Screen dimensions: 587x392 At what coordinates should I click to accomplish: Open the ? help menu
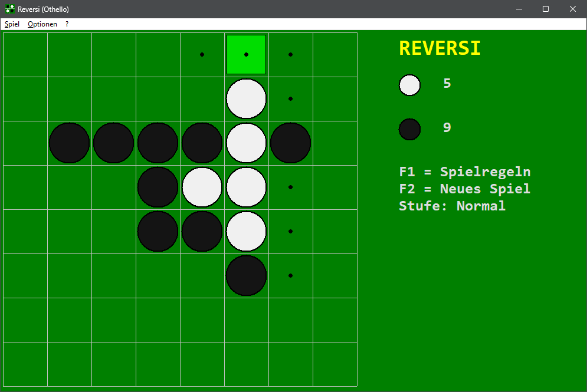[x=66, y=24]
